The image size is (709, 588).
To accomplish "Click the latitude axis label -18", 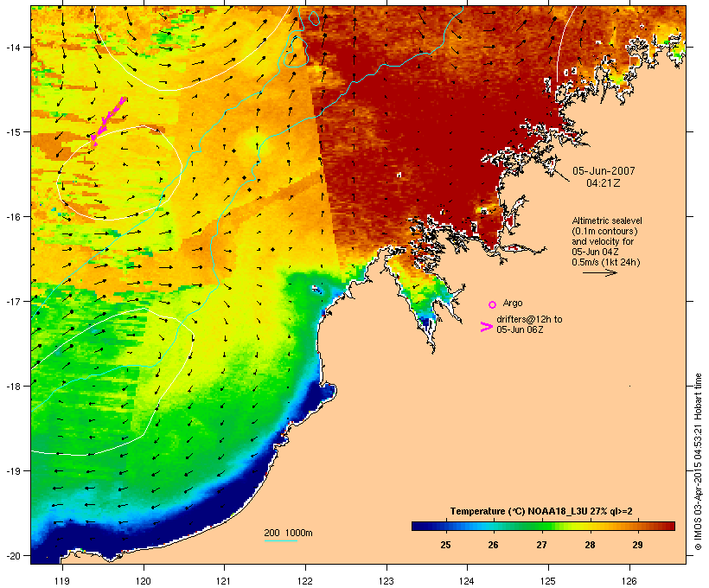I will (x=12, y=386).
